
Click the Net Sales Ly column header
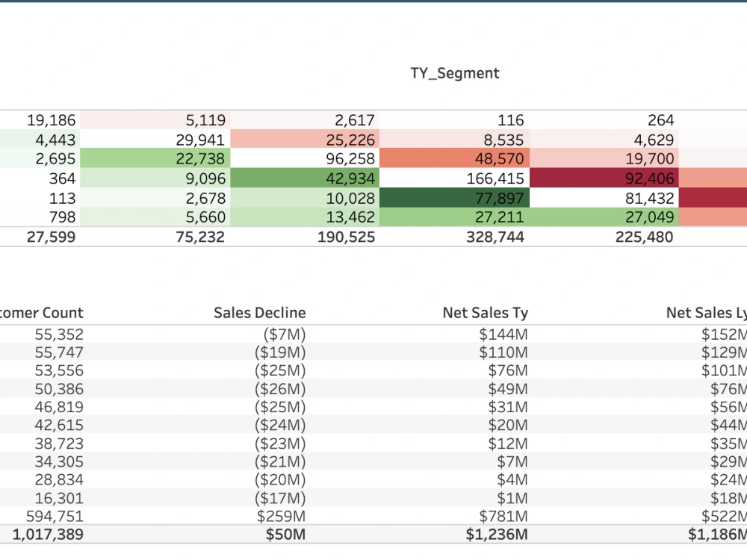(x=707, y=313)
